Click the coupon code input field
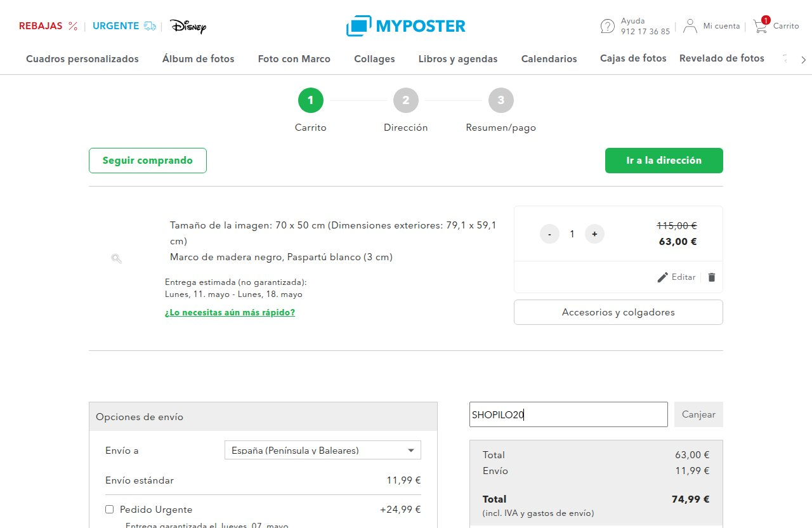This screenshot has height=528, width=812. [x=568, y=414]
